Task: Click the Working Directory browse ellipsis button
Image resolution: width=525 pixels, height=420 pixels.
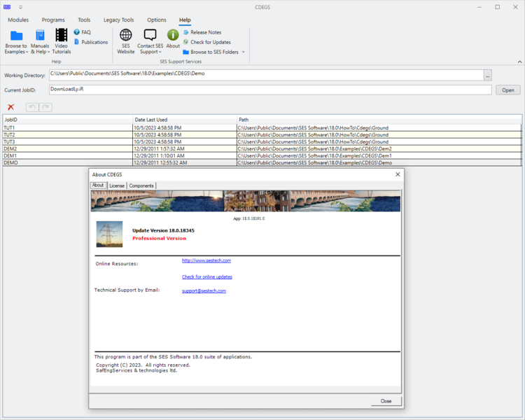Action: pos(487,75)
